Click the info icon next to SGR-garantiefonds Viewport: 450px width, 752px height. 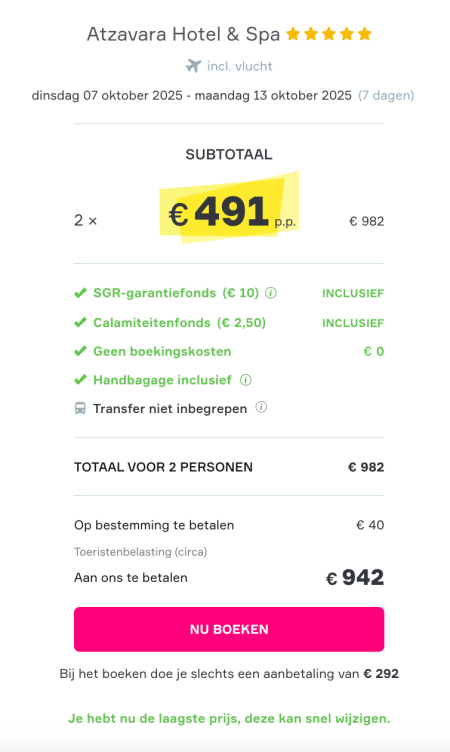[271, 293]
